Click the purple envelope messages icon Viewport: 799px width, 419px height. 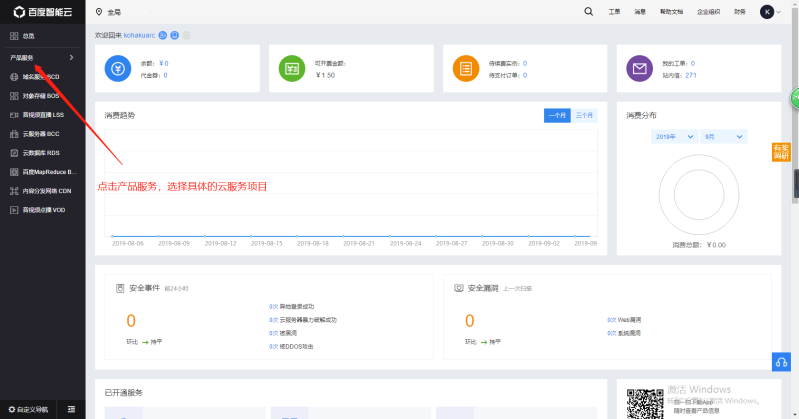click(x=640, y=68)
